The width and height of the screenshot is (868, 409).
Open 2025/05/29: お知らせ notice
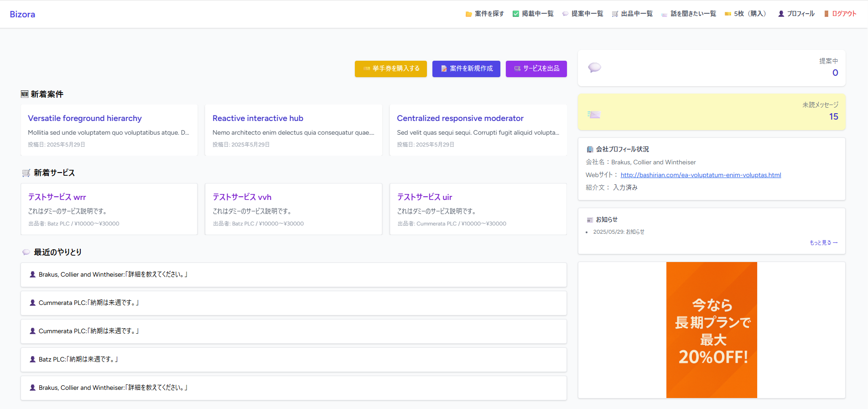tap(619, 232)
